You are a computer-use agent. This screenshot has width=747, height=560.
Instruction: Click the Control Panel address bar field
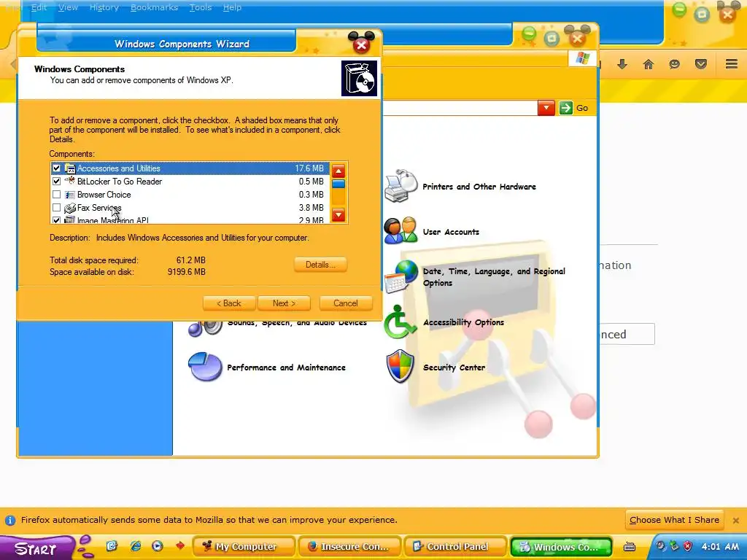point(460,108)
